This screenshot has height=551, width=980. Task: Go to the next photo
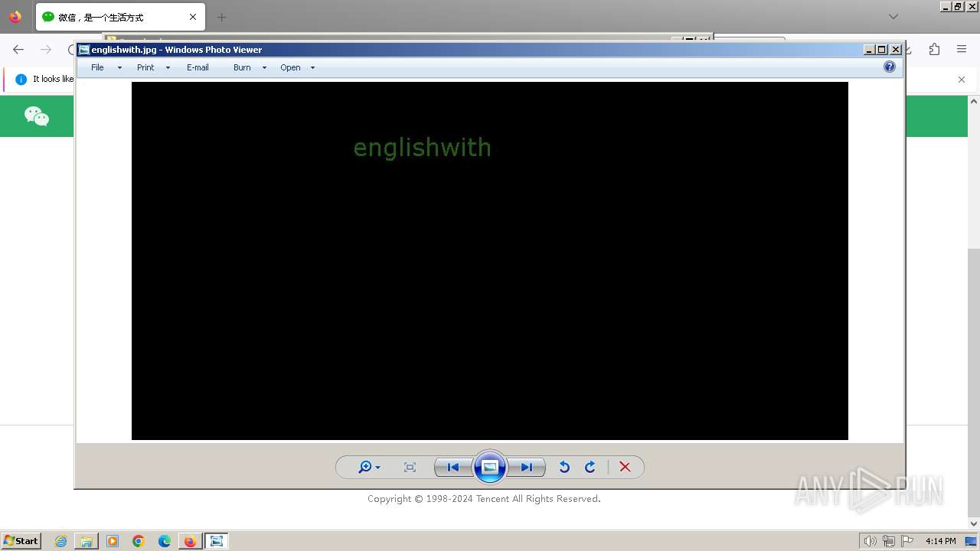click(527, 467)
